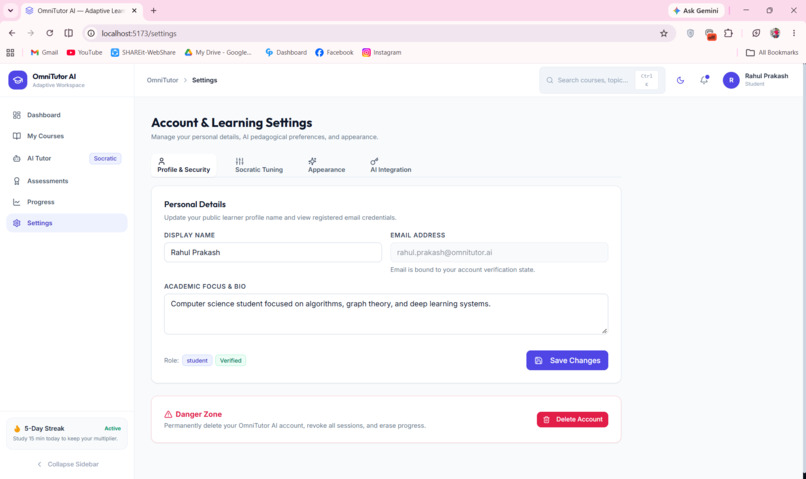This screenshot has height=479, width=806.
Task: Click the icon left of the browser profile avatar
Action: (756, 33)
